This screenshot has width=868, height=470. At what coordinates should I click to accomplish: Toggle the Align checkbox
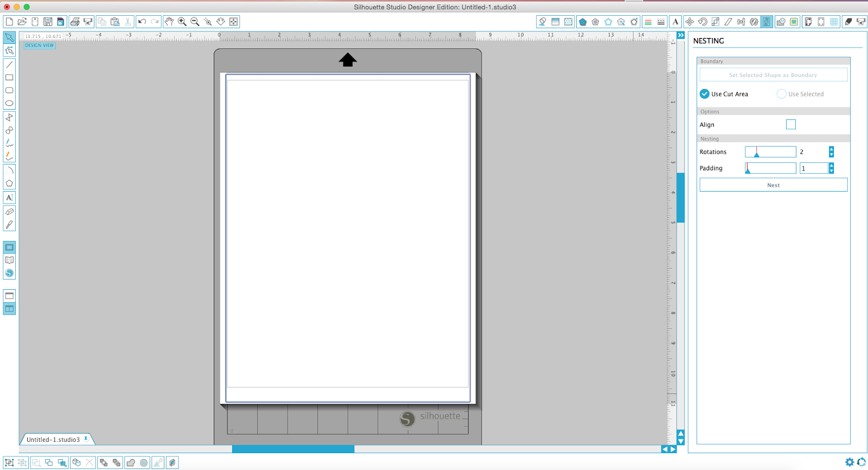pos(791,124)
